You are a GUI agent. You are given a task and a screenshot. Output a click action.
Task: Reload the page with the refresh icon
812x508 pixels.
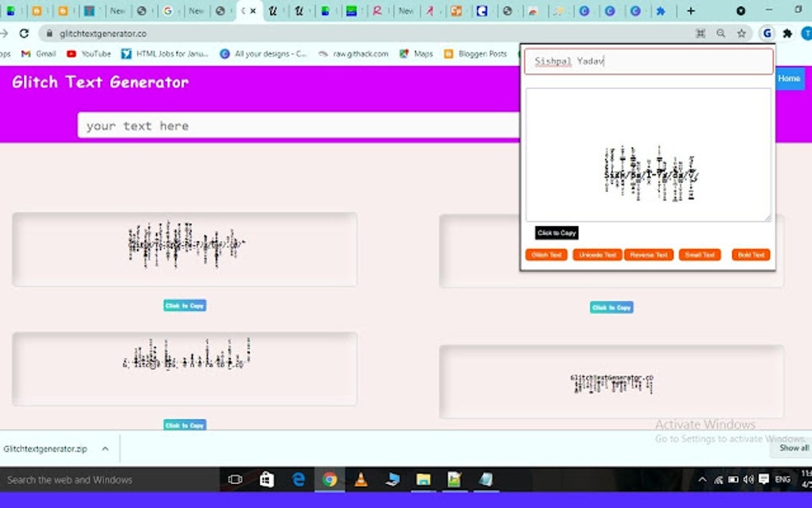click(24, 33)
